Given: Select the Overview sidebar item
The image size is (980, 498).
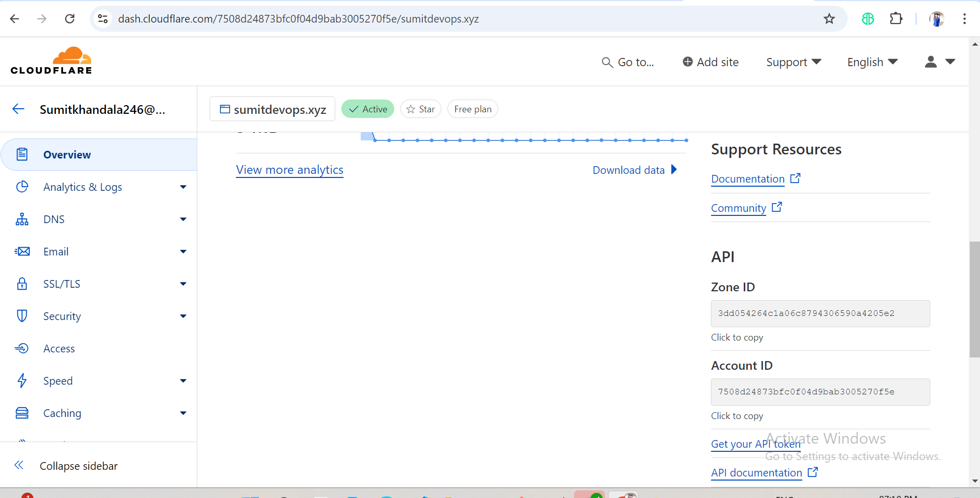Looking at the screenshot, I should 99,154.
